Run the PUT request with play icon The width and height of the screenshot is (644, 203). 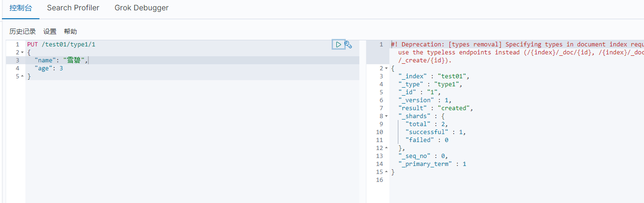[338, 45]
